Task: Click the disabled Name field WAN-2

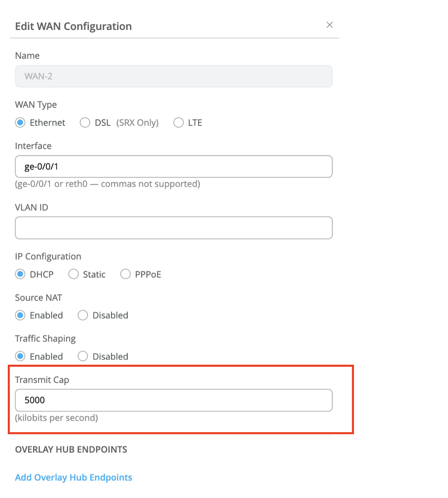Action: point(173,76)
